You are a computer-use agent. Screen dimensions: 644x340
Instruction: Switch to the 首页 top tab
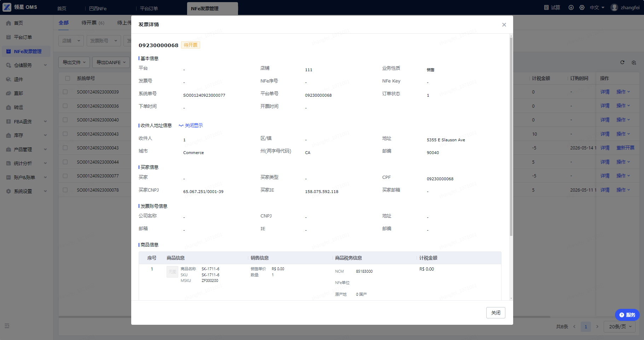coord(62,8)
